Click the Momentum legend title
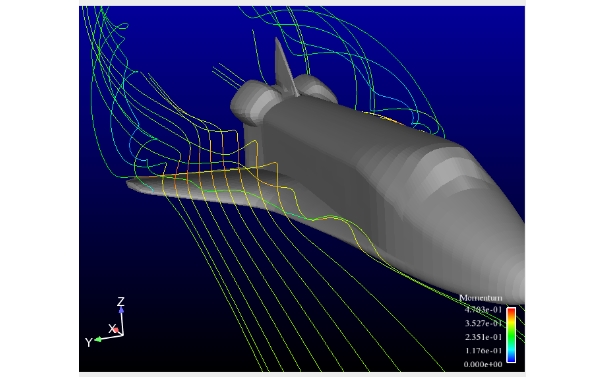 click(x=480, y=298)
